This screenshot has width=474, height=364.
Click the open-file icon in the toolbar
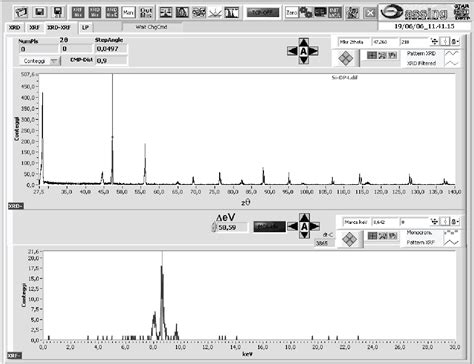22,13
